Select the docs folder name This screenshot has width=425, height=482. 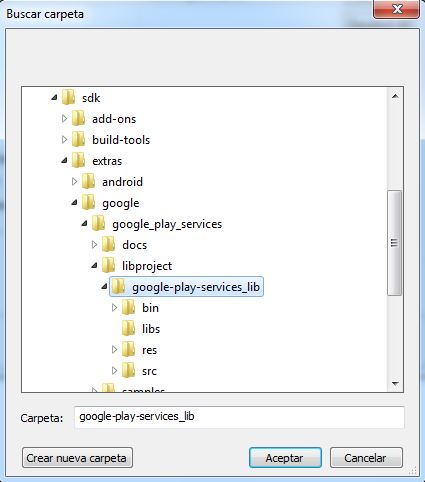(x=134, y=245)
